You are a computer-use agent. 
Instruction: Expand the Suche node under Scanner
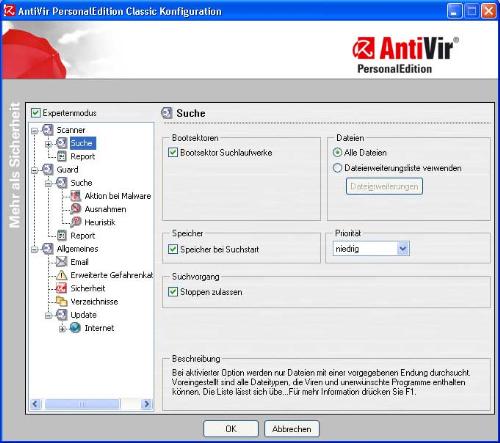pos(48,144)
